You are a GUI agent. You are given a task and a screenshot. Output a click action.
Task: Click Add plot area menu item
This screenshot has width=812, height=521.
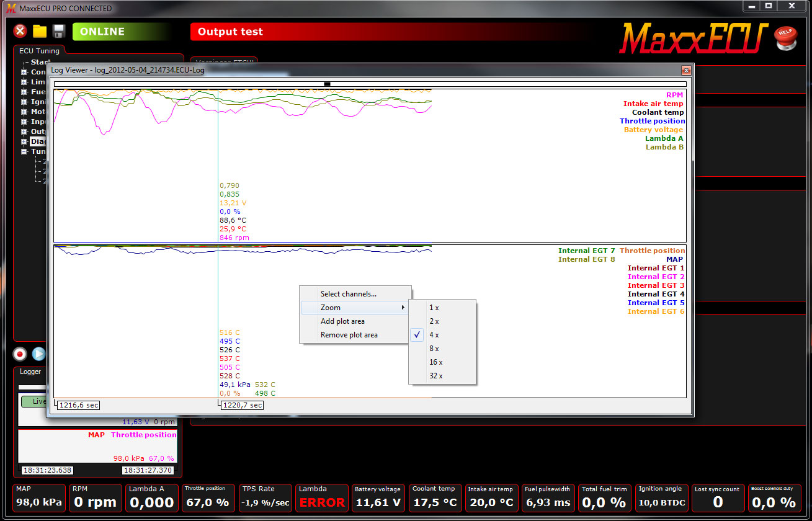pos(355,321)
